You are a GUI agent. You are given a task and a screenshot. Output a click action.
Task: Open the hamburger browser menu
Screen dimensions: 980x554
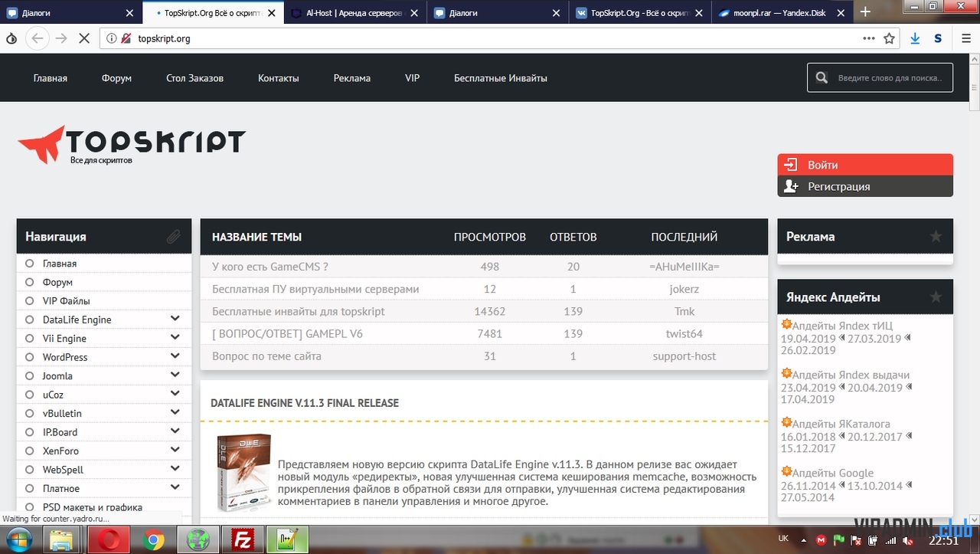tap(966, 38)
